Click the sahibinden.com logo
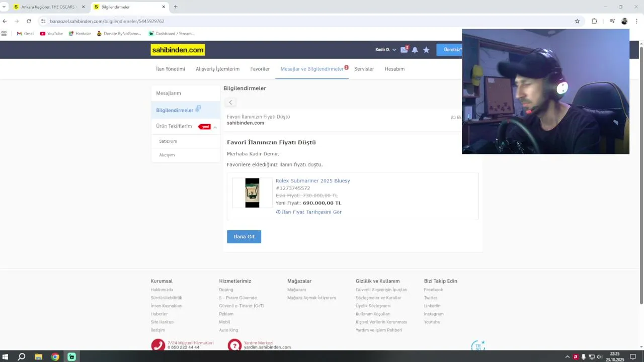Viewport: 644px width, 362px height. tap(178, 50)
